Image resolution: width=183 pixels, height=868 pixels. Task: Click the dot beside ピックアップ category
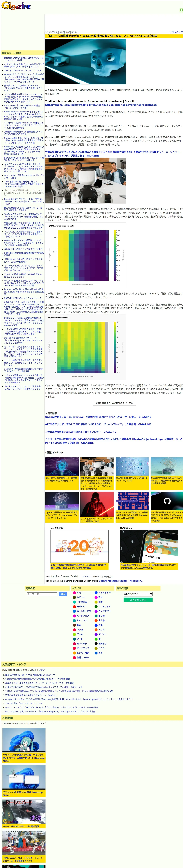74,648
